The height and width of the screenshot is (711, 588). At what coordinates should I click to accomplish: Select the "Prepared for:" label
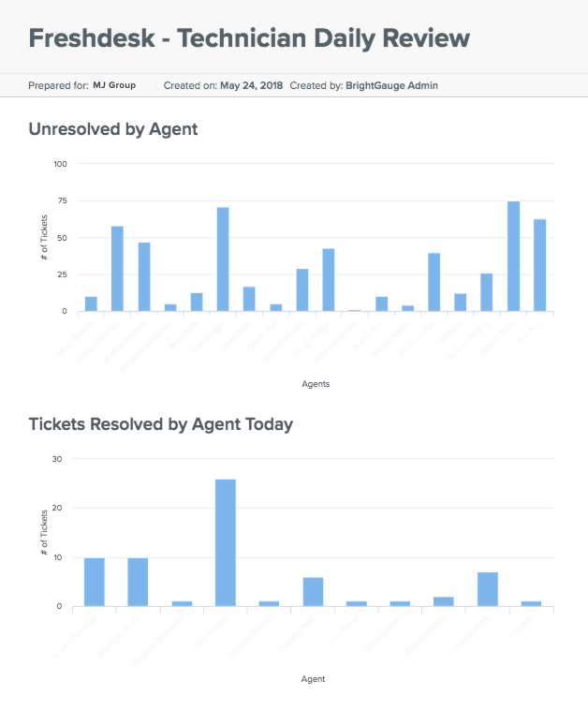click(58, 85)
